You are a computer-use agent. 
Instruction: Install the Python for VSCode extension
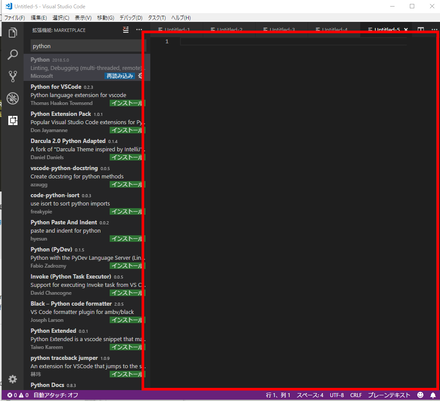click(127, 103)
